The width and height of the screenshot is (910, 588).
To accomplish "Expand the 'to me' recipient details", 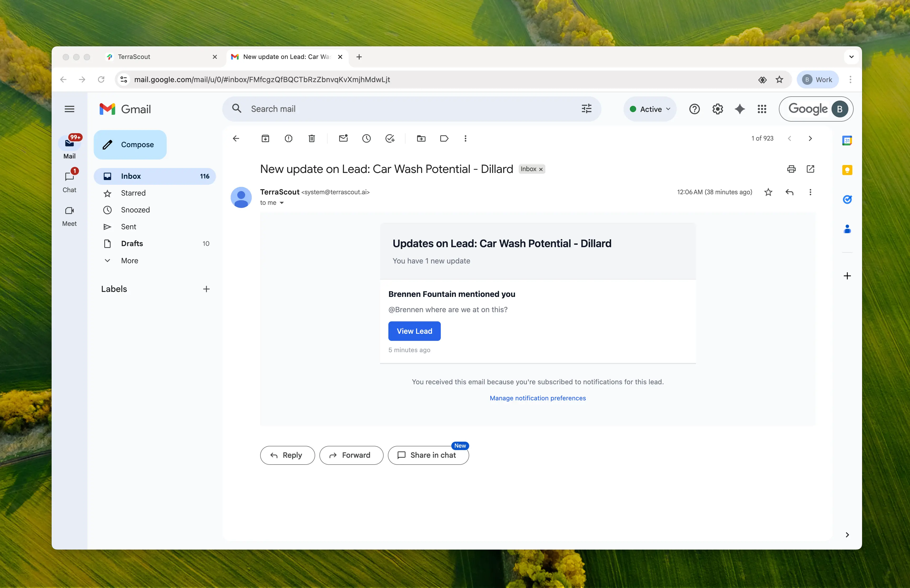I will point(282,203).
